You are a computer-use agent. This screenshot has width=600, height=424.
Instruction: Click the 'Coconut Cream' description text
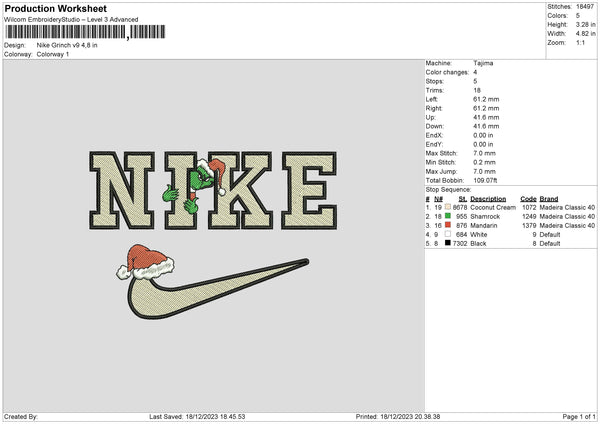(493, 207)
